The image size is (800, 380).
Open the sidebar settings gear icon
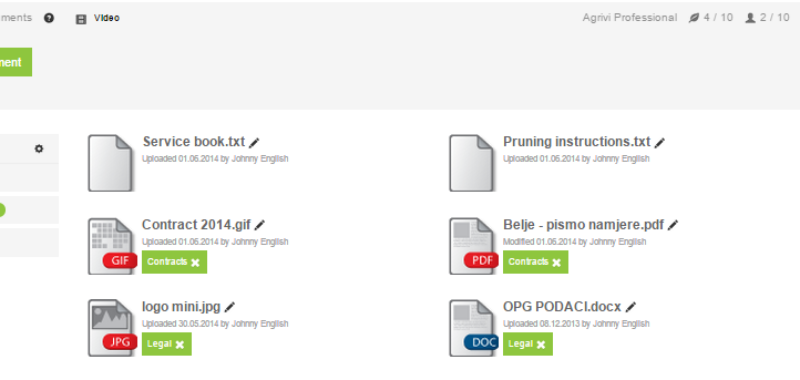[x=39, y=149]
